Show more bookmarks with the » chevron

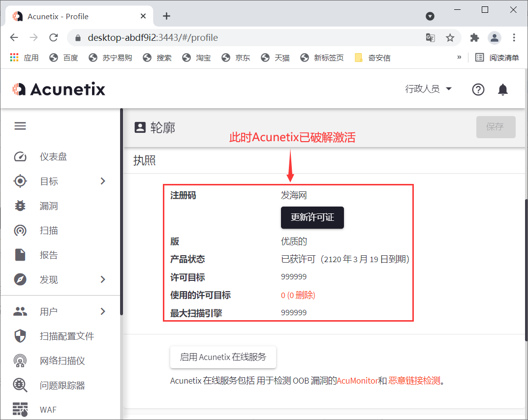point(459,58)
